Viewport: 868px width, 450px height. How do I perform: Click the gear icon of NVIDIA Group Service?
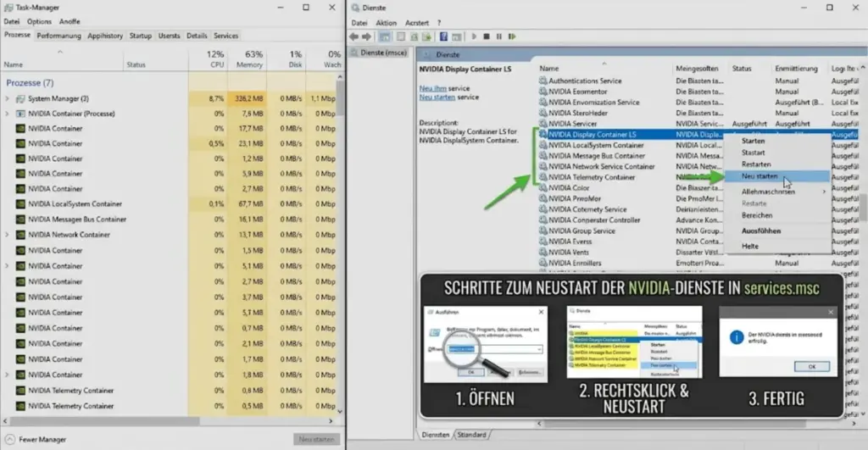543,231
